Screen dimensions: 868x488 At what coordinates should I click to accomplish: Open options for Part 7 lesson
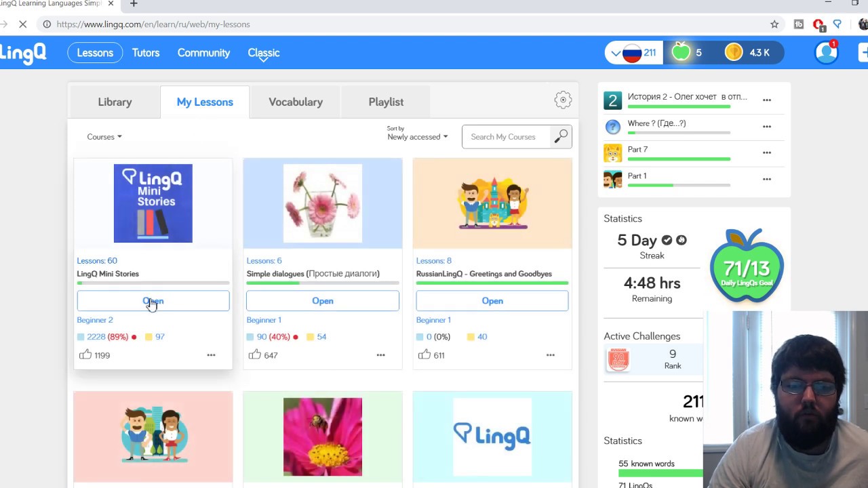click(767, 152)
